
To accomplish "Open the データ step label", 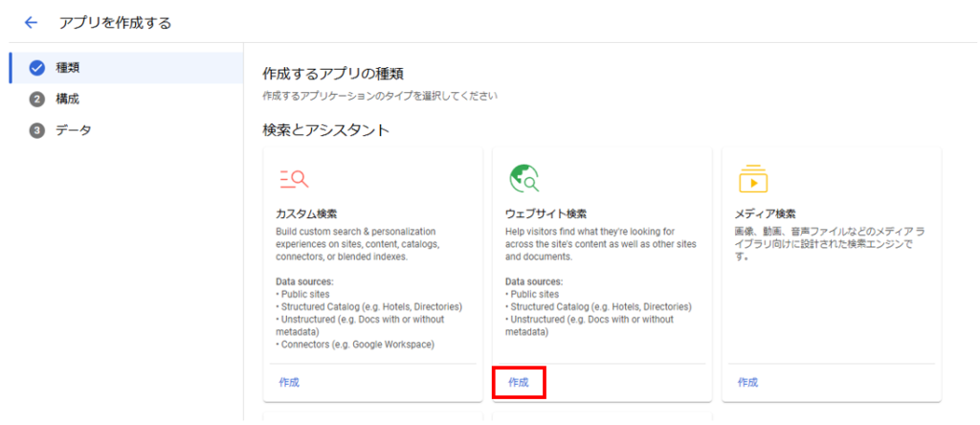I will click(74, 130).
